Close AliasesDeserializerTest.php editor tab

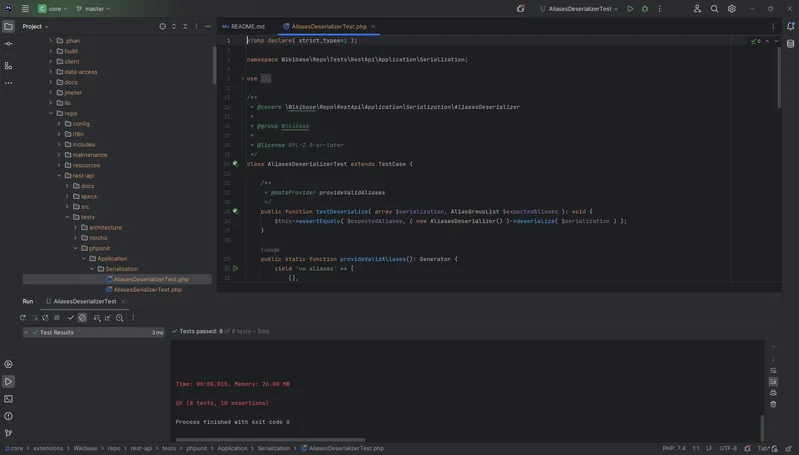(373, 26)
